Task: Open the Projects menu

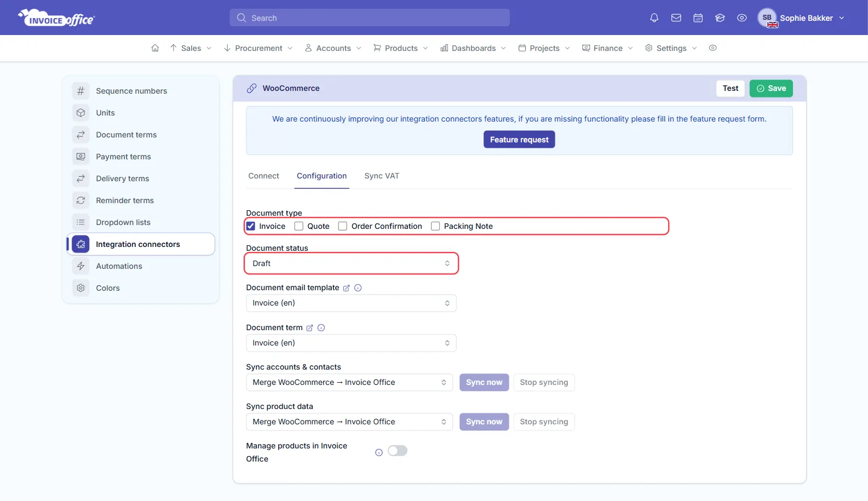Action: pyautogui.click(x=544, y=48)
